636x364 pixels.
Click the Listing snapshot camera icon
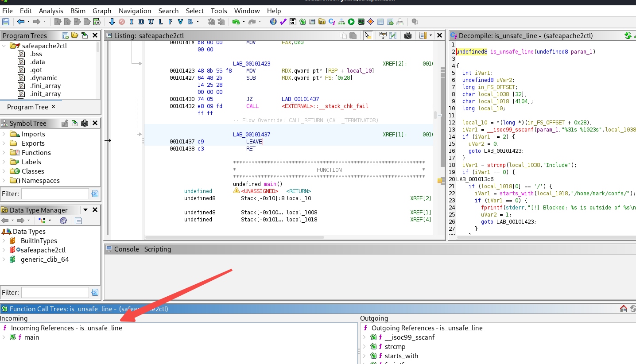coord(408,35)
